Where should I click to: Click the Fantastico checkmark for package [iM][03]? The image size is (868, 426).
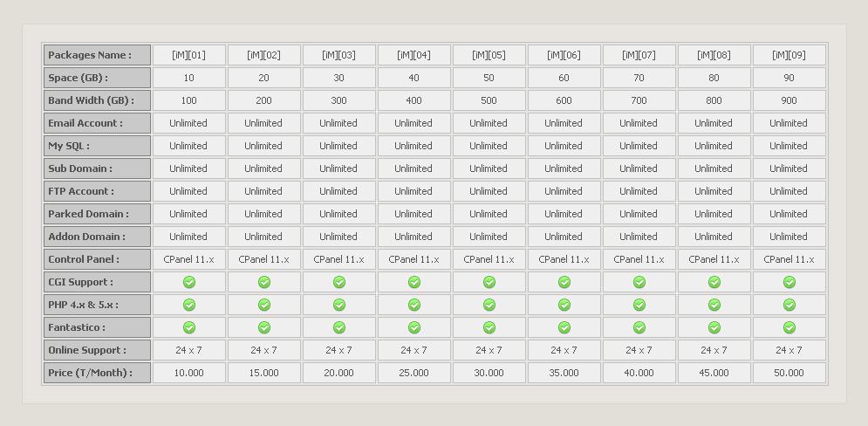point(339,327)
